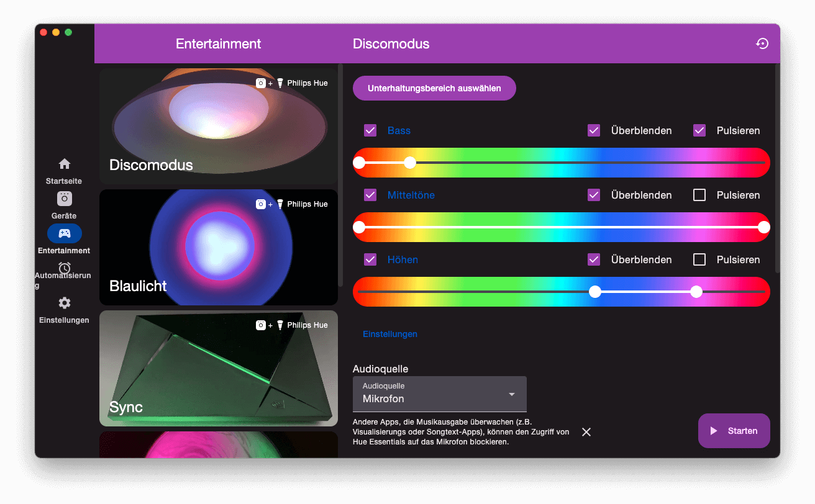Click the Mitteltöne label link
The height and width of the screenshot is (504, 815).
tap(411, 195)
